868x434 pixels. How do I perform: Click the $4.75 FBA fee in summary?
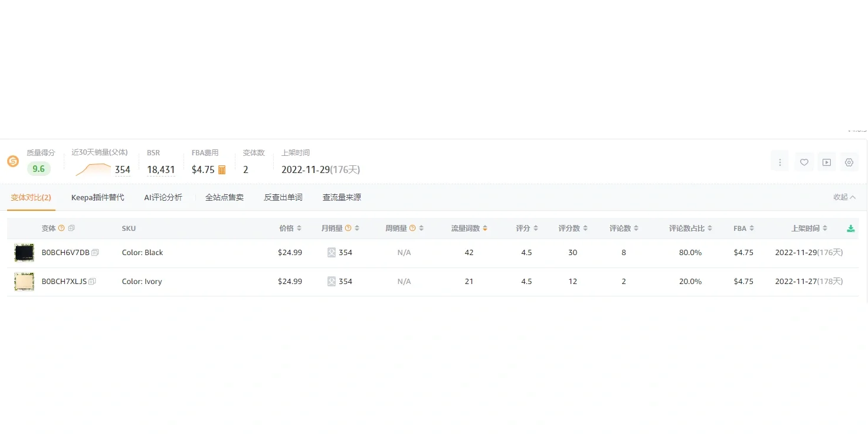[x=203, y=170]
